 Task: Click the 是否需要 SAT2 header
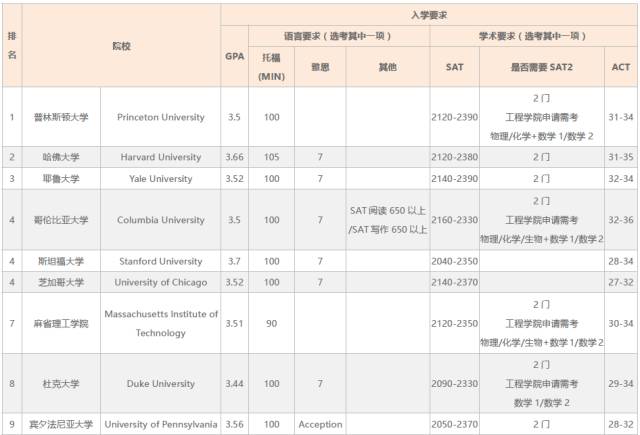coord(542,67)
